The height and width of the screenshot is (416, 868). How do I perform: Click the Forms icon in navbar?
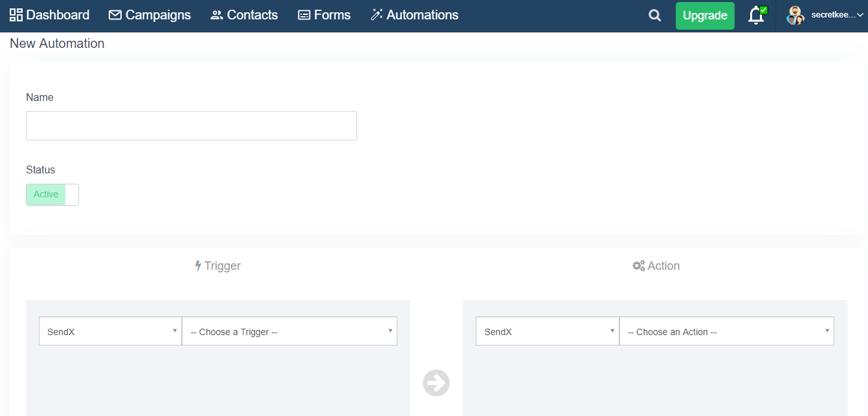tap(304, 15)
